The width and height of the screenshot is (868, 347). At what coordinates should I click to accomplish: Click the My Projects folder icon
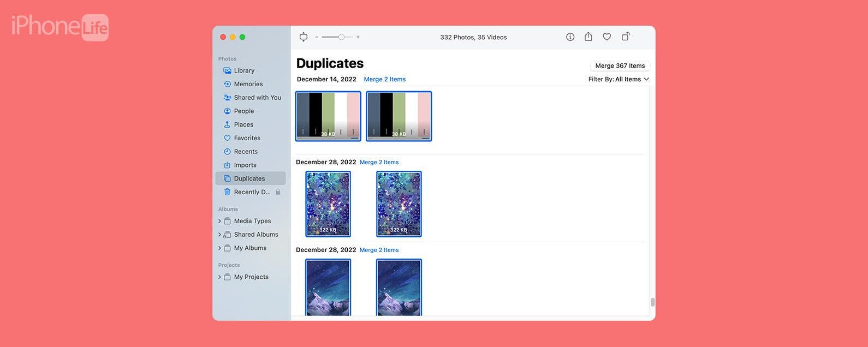[x=227, y=277]
